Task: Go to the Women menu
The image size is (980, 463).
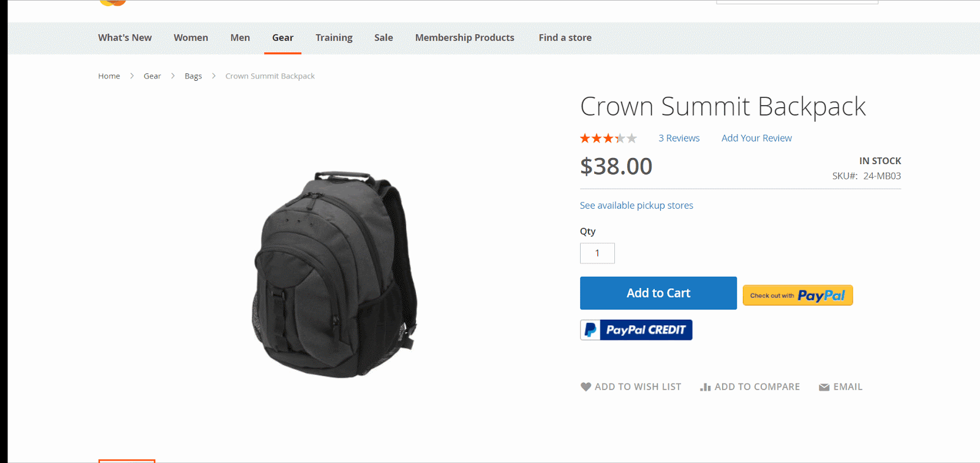Action: point(190,38)
